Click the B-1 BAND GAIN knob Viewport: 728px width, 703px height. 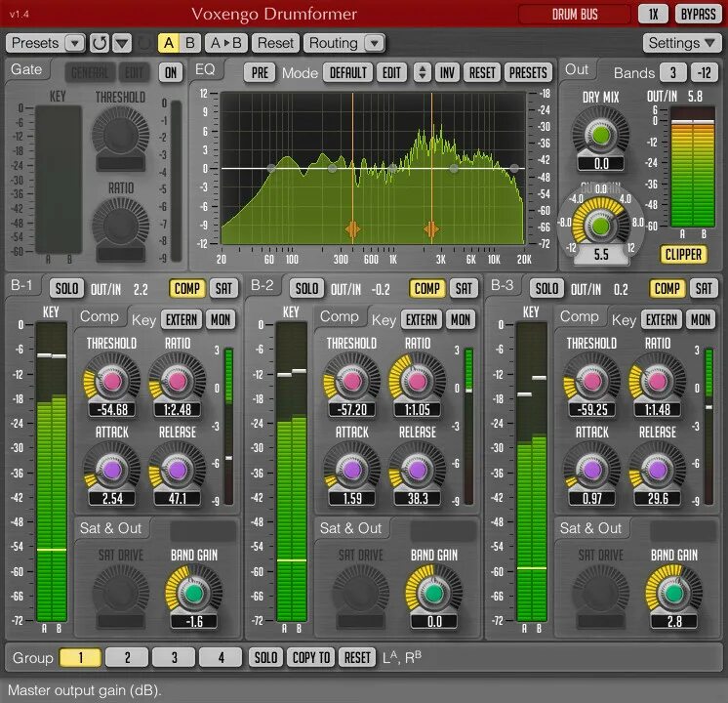click(x=193, y=594)
